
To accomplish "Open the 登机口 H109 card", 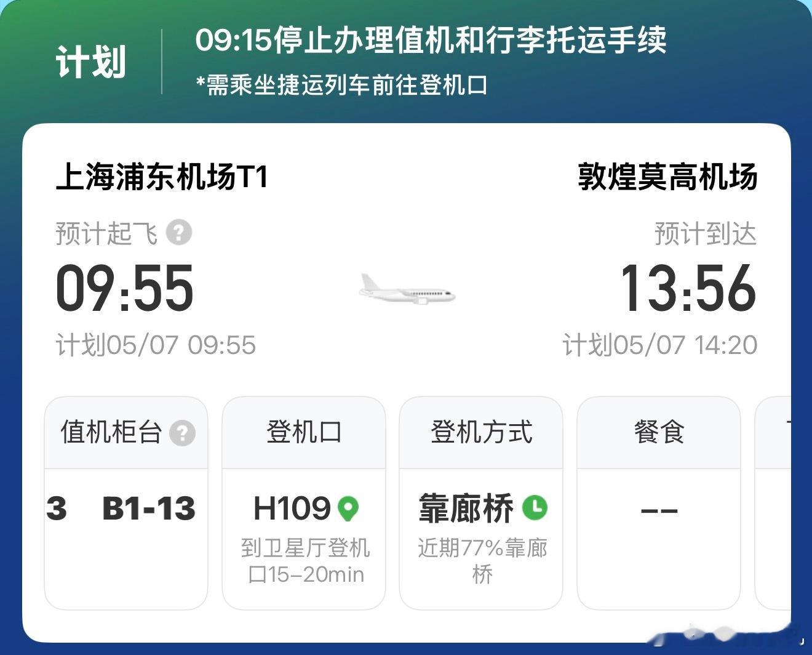I will (304, 503).
